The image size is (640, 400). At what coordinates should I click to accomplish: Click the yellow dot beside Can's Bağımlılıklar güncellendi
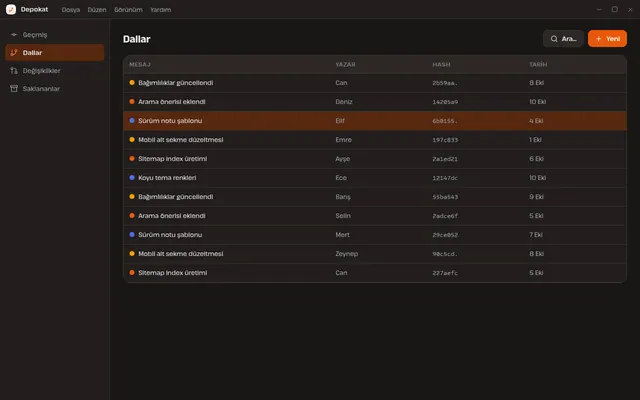(x=132, y=82)
